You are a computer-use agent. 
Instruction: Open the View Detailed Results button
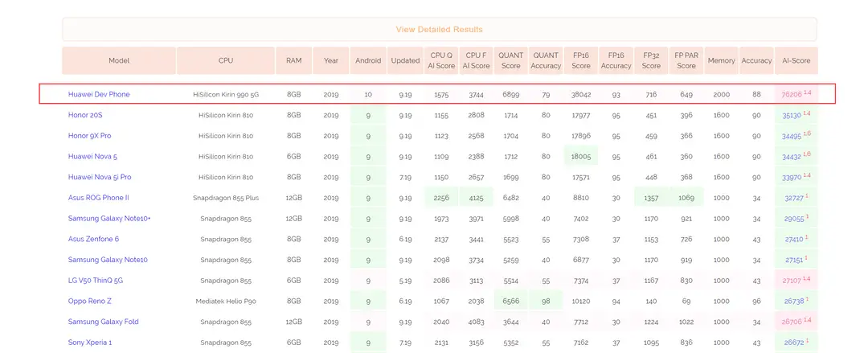click(440, 30)
